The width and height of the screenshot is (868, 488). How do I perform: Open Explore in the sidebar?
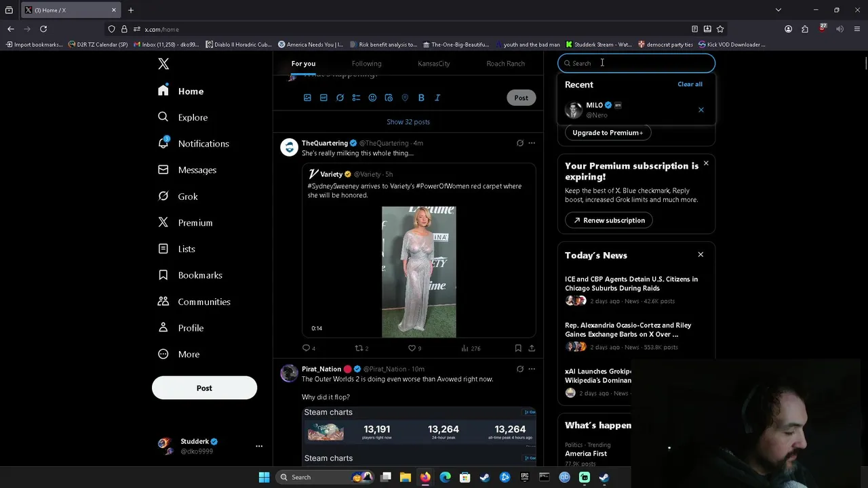point(182,117)
